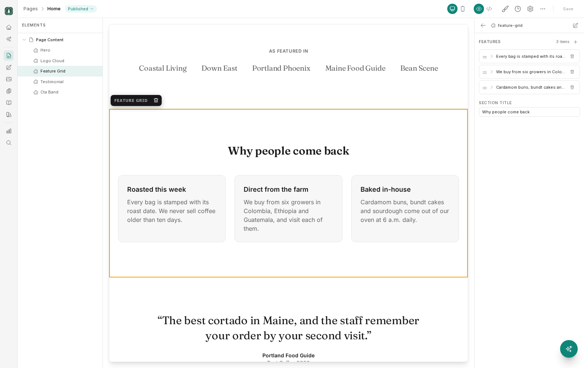
Task: Expand the 'Every bag is stamped' feature item
Action: (492, 56)
